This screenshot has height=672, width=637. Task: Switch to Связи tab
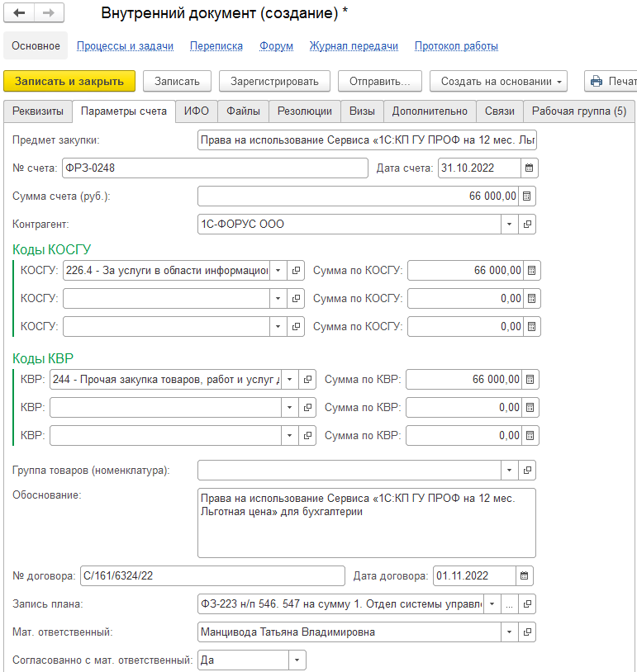[x=500, y=111]
